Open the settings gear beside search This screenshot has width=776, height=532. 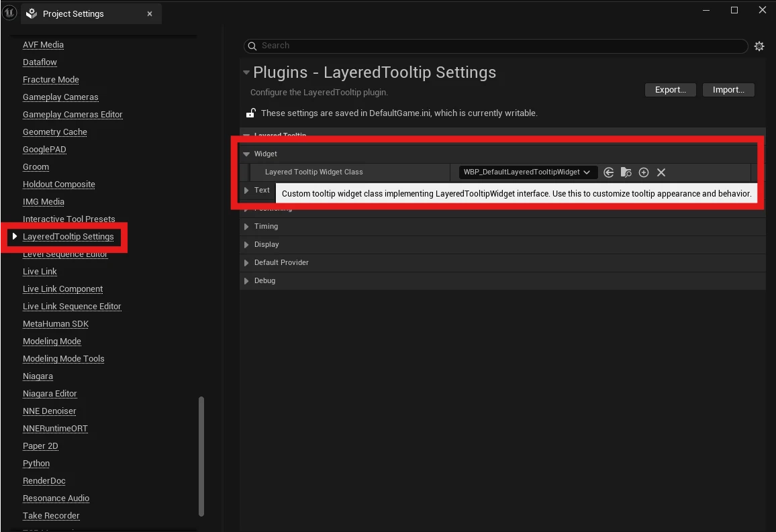pyautogui.click(x=759, y=46)
